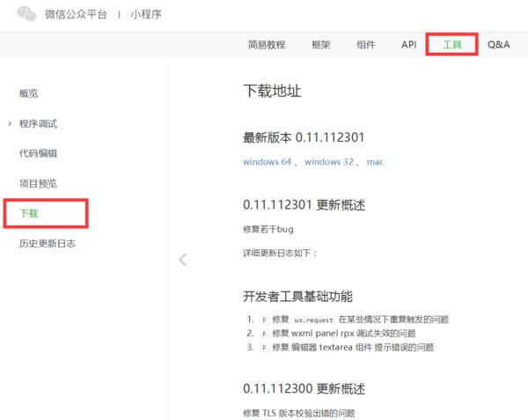The width and height of the screenshot is (528, 420).
Task: Select 程序调试 in the sidebar
Action: pyautogui.click(x=38, y=123)
